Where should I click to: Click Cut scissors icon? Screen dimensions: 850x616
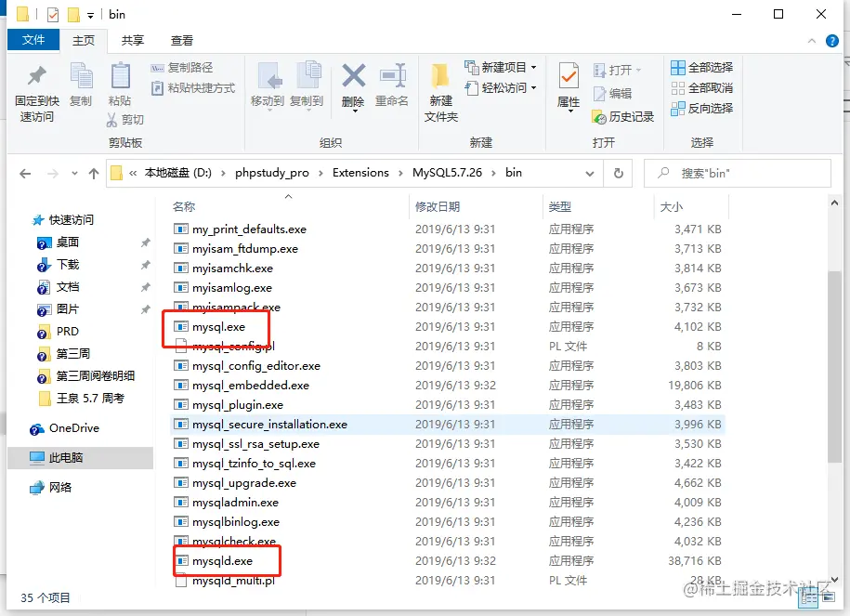[111, 119]
